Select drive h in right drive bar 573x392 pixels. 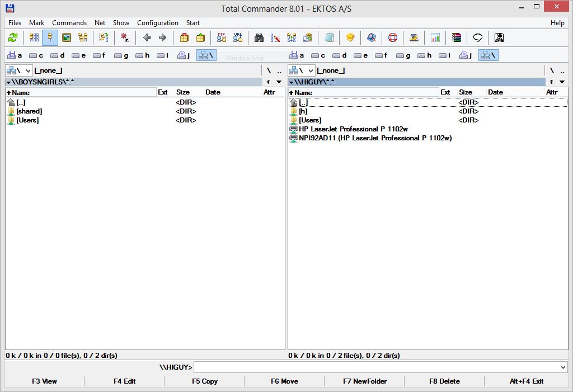(425, 55)
